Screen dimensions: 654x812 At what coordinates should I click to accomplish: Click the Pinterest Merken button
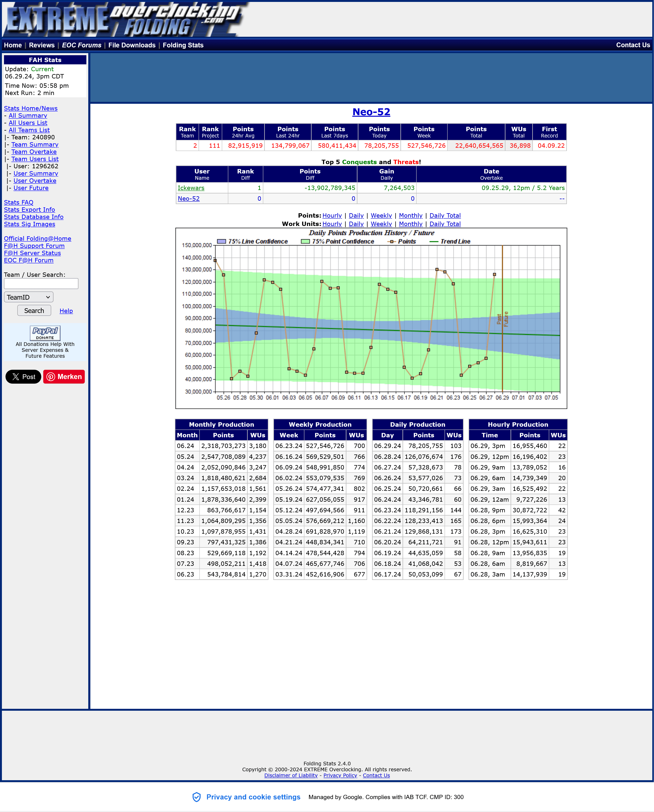click(x=64, y=377)
